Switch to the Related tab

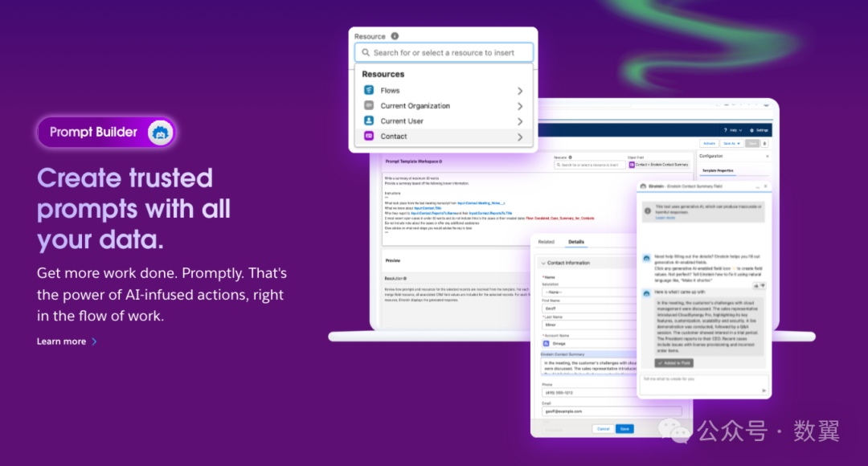point(546,242)
